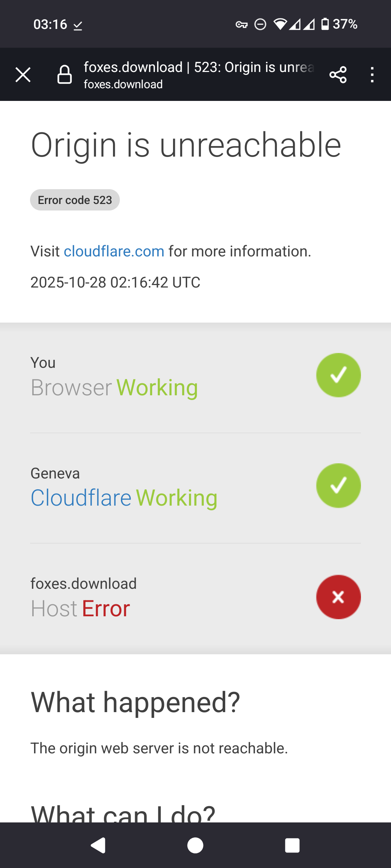Image resolution: width=391 pixels, height=868 pixels.
Task: Close the custom tab with X
Action: 23,75
